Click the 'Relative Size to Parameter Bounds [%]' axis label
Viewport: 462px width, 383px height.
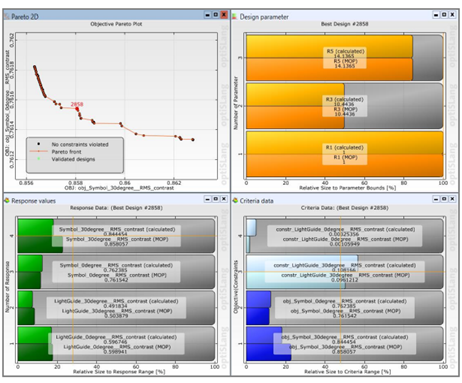point(347,188)
